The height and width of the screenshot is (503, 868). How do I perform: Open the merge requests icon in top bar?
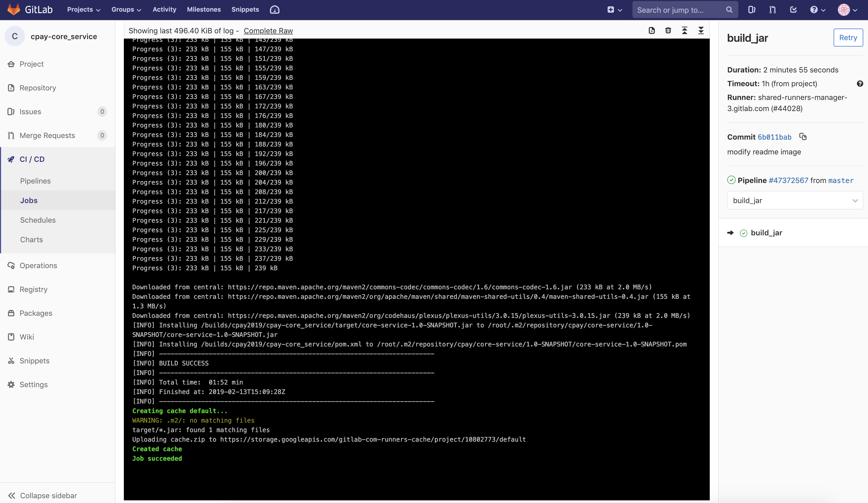click(772, 10)
